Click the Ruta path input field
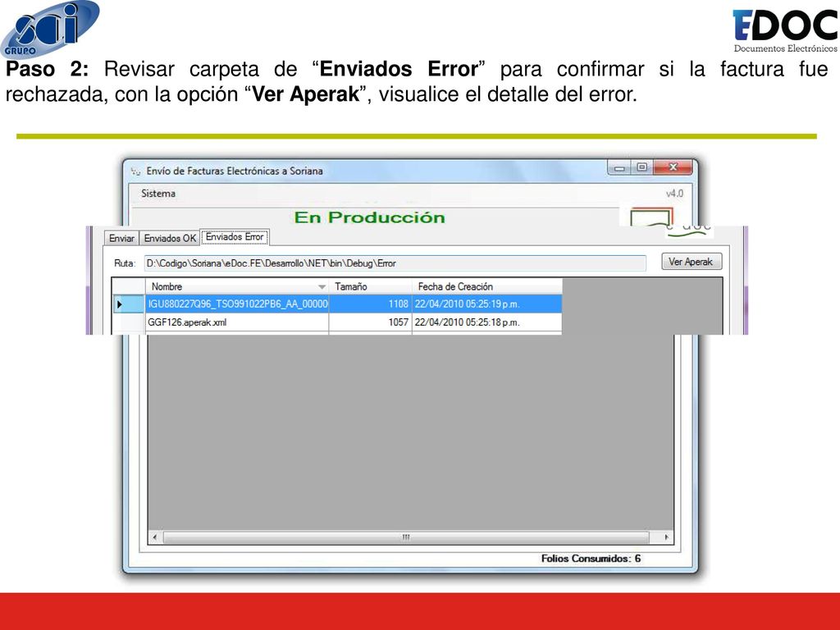The image size is (840, 630). (395, 263)
